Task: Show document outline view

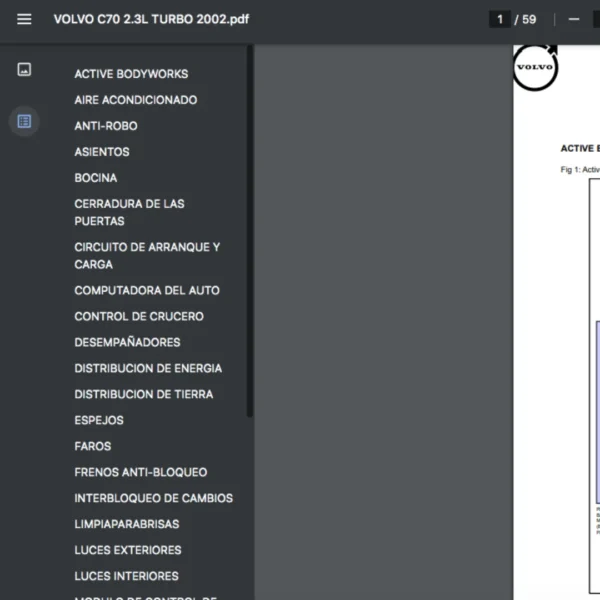Action: click(x=24, y=121)
